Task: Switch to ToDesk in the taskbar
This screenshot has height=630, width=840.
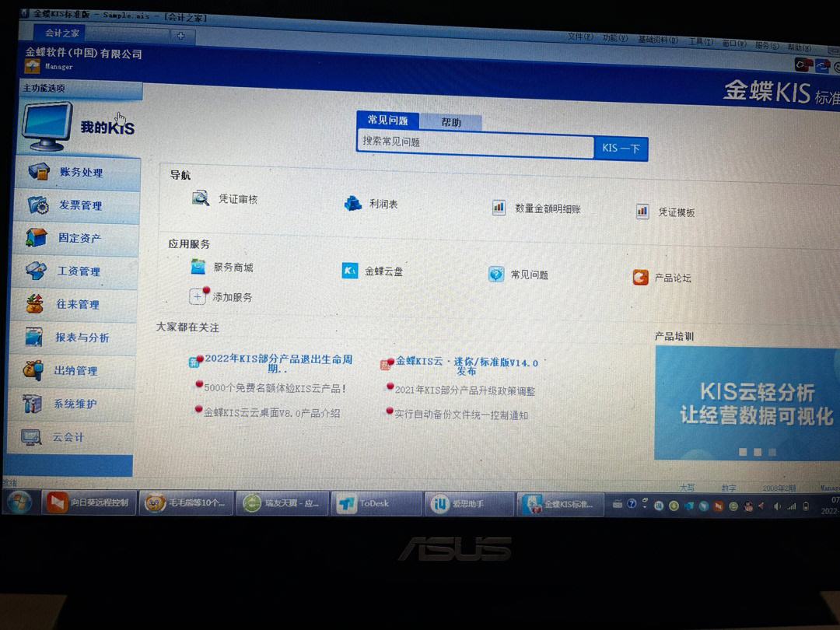Action: click(x=376, y=503)
